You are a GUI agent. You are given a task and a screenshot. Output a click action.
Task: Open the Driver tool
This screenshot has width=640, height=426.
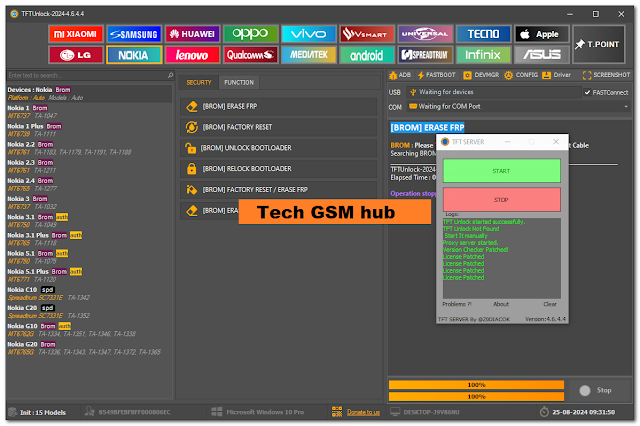click(556, 75)
